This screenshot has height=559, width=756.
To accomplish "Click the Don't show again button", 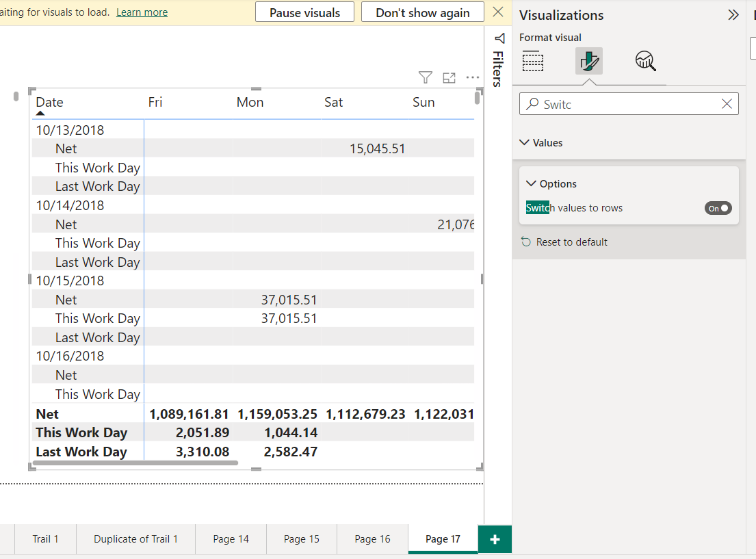I will point(422,12).
